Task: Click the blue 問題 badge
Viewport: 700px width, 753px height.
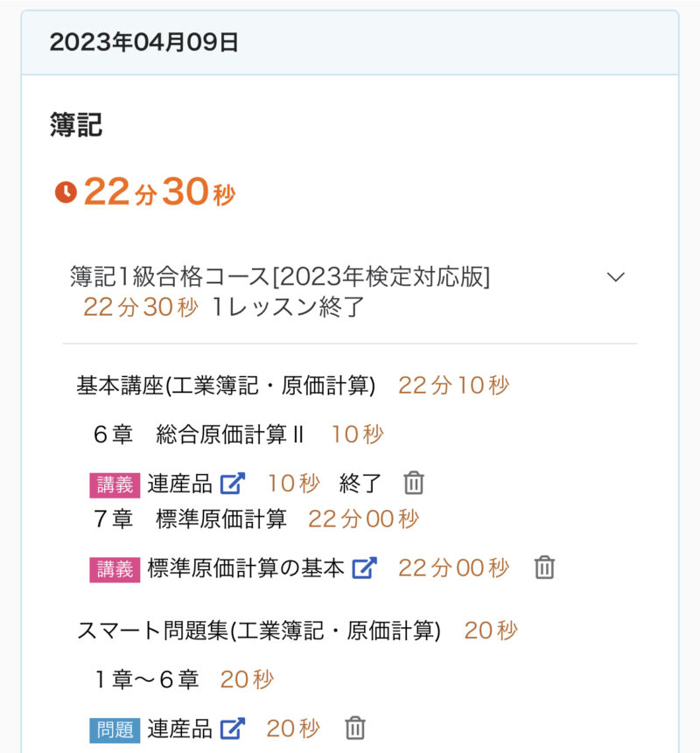Action: [x=114, y=729]
